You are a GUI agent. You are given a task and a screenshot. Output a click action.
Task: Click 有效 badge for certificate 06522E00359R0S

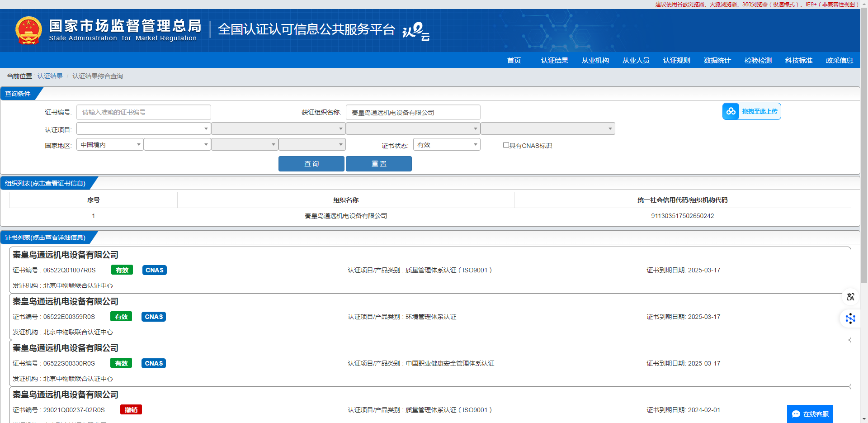tap(121, 317)
